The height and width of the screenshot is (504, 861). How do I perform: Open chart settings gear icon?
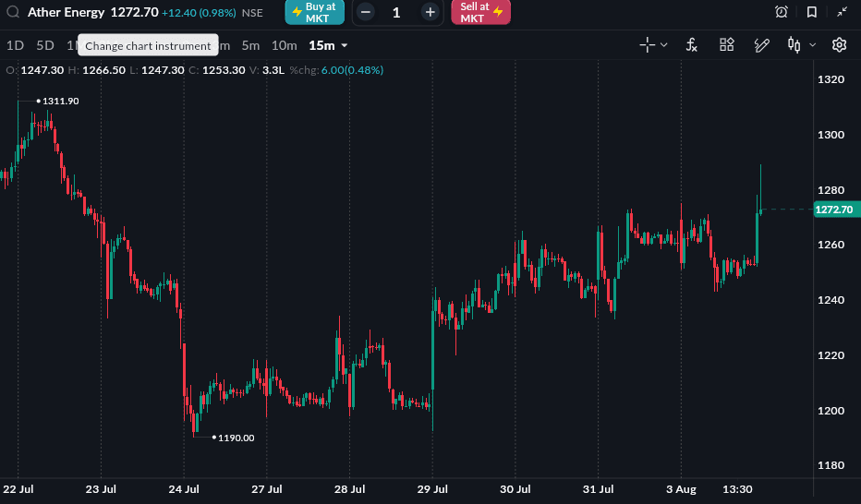pyautogui.click(x=839, y=45)
